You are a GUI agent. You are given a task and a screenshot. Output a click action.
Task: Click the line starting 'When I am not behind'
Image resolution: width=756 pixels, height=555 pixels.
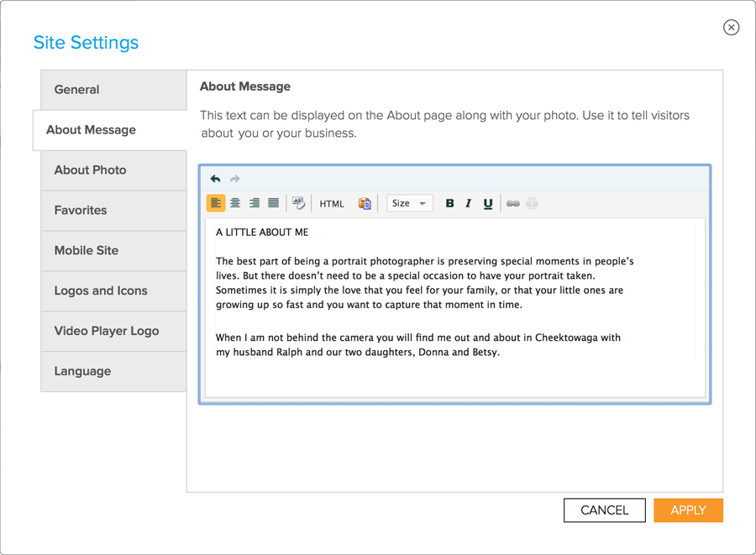(418, 338)
